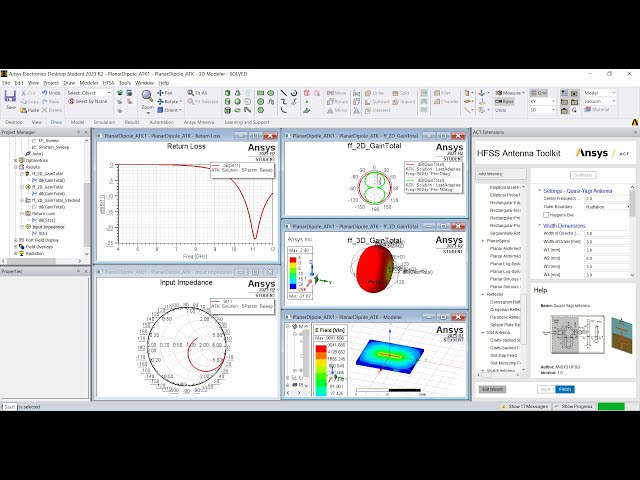Click Fit All in the ribbon
This screenshot has width=640, height=480.
pos(197,93)
